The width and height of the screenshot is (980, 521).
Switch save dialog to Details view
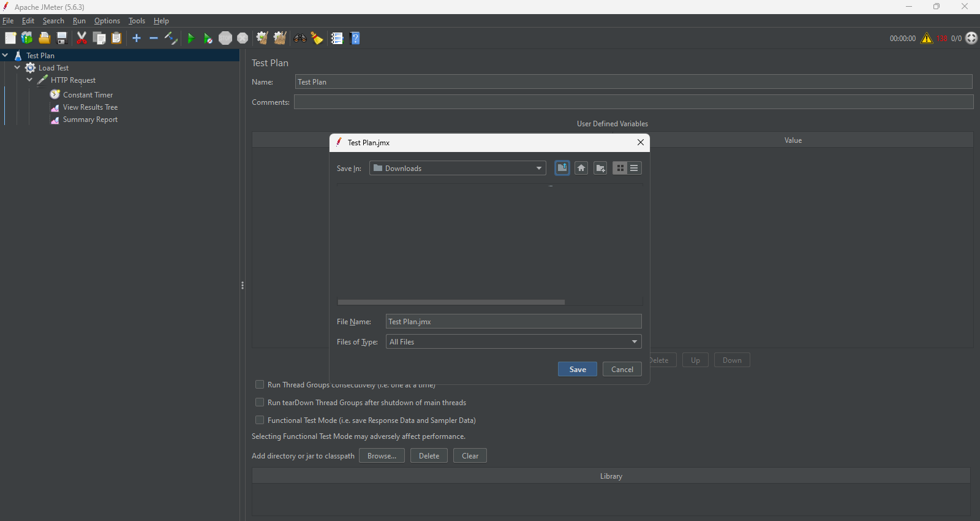pos(635,168)
